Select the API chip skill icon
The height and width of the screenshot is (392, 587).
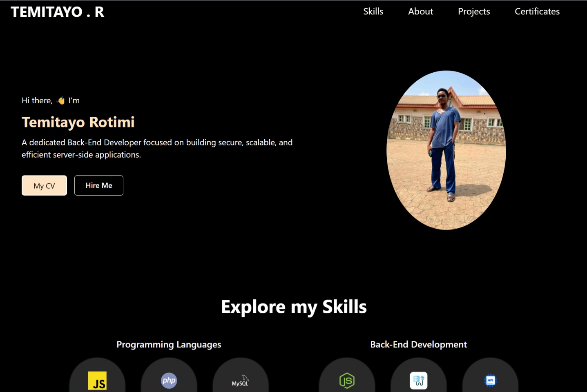click(490, 380)
